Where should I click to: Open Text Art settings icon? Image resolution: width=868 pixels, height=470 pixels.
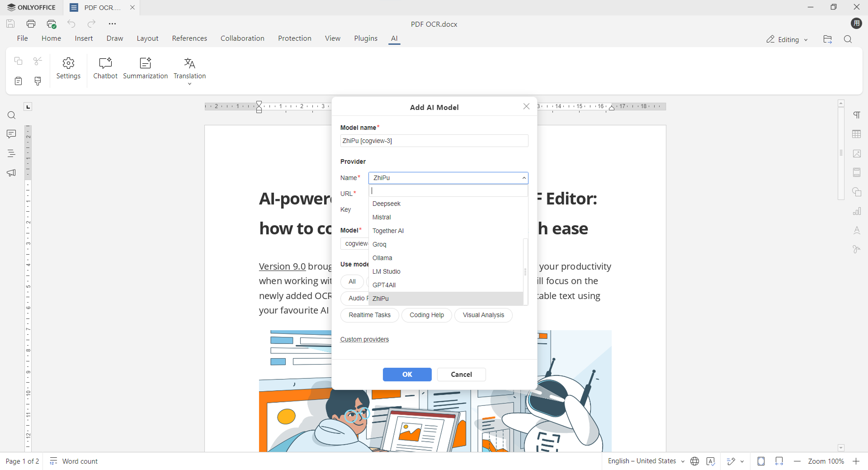(x=857, y=230)
